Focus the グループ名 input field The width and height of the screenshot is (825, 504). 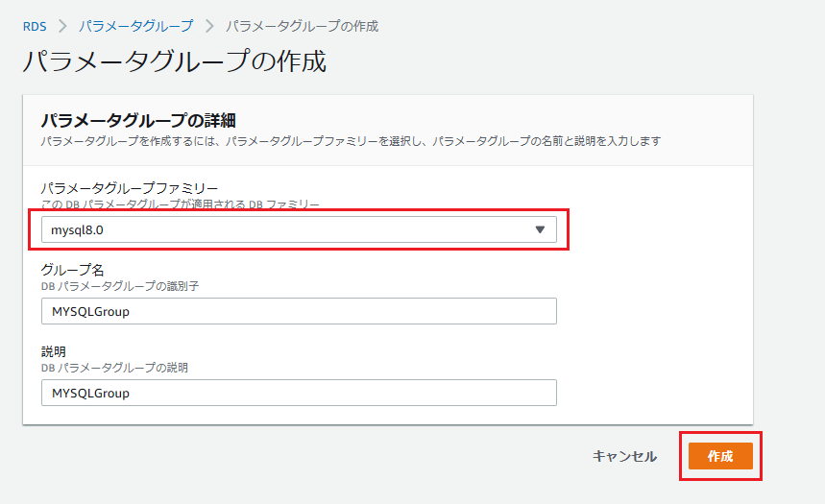(x=299, y=311)
